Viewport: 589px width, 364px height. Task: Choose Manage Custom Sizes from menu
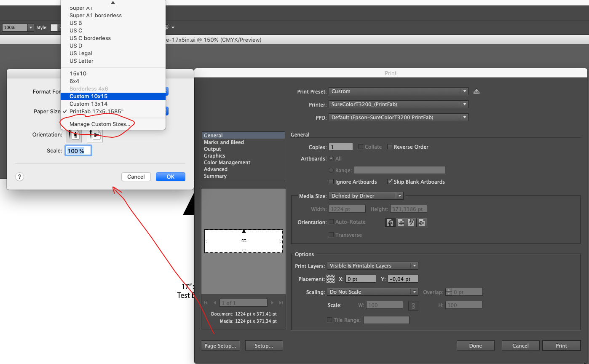[100, 124]
